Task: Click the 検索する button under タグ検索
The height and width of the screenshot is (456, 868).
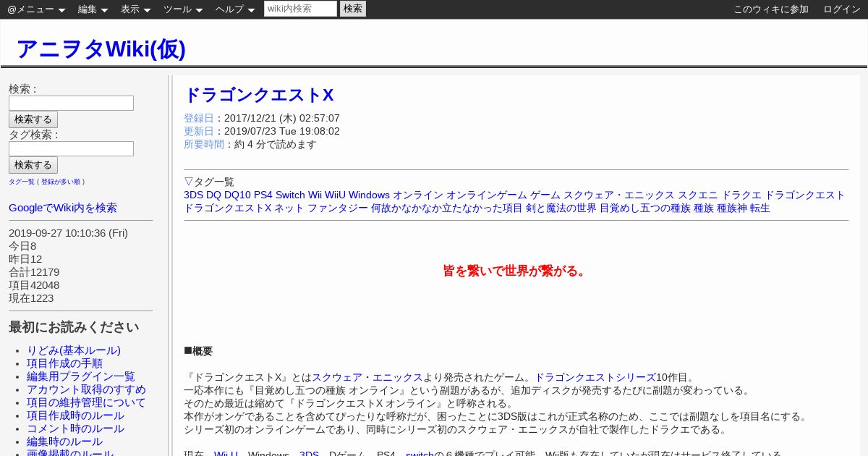Action: point(33,165)
